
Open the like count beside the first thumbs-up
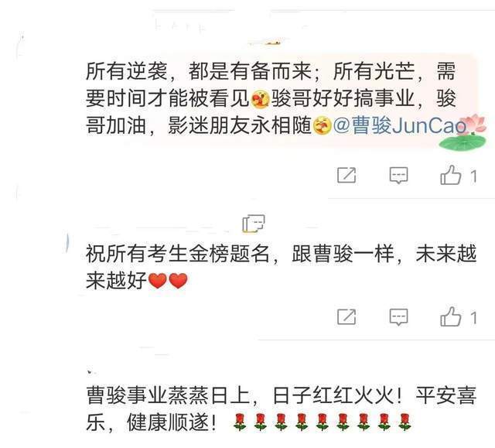click(473, 176)
